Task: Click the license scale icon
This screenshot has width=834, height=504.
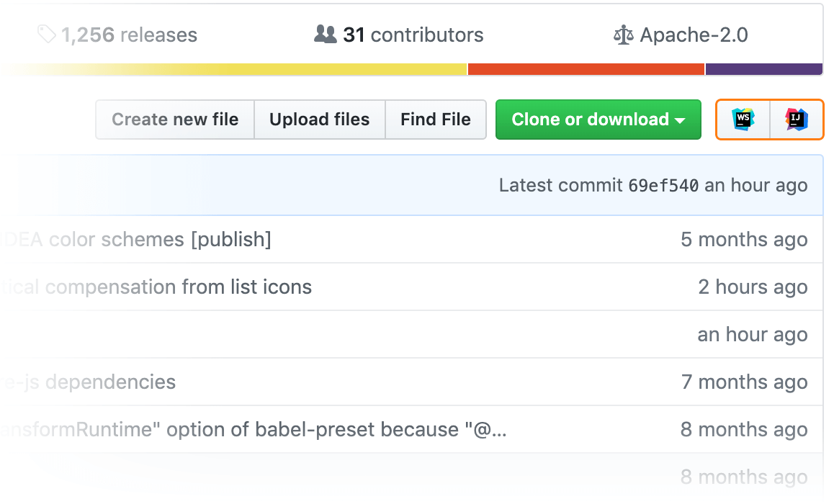Action: 622,35
